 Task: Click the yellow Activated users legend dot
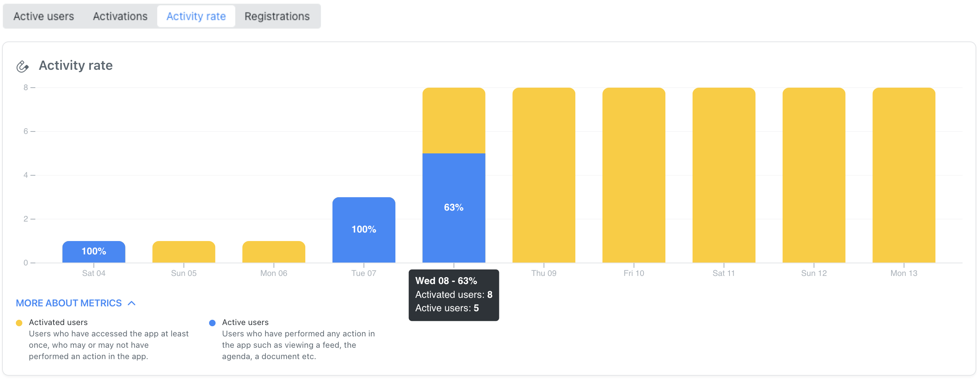(19, 323)
